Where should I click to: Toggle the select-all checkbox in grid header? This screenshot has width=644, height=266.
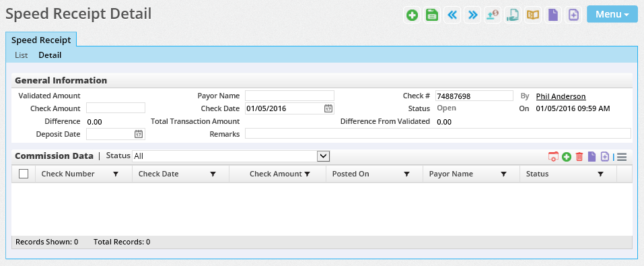[24, 174]
